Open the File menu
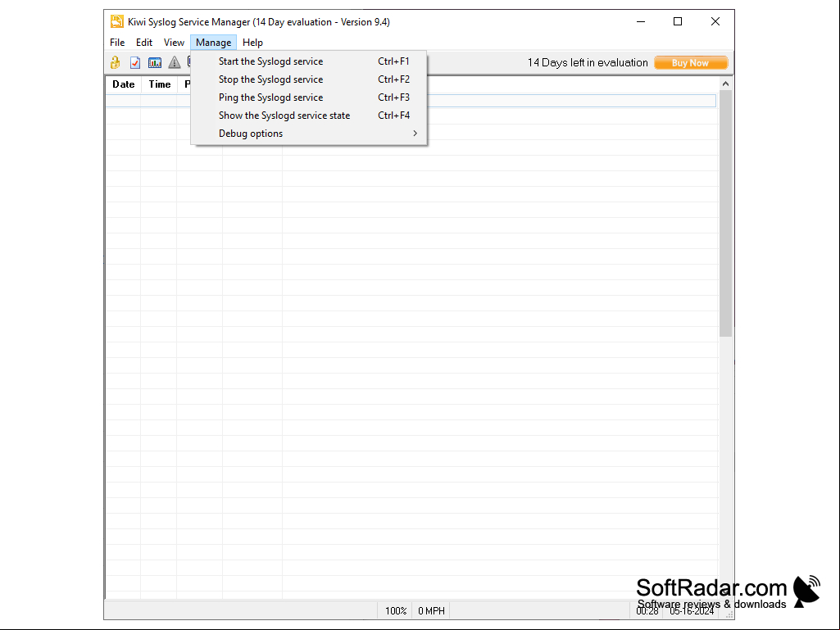The image size is (840, 630). pyautogui.click(x=117, y=43)
